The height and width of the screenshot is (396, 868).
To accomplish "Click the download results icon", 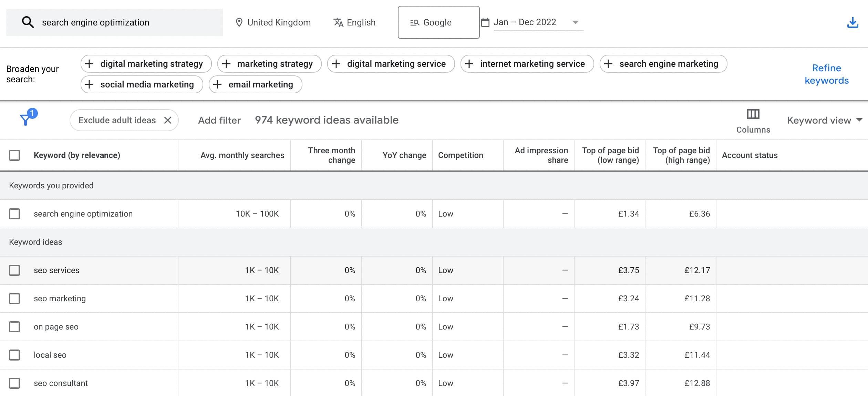I will pos(853,22).
